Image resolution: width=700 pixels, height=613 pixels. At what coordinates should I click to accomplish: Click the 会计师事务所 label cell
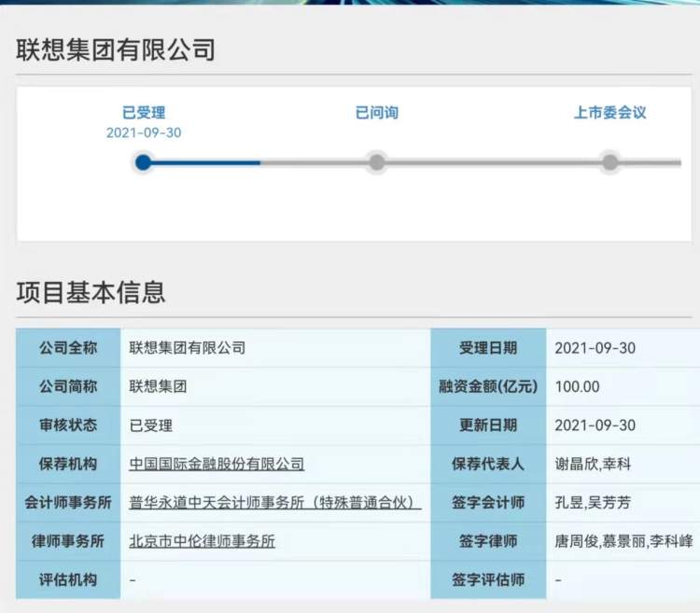tap(68, 503)
